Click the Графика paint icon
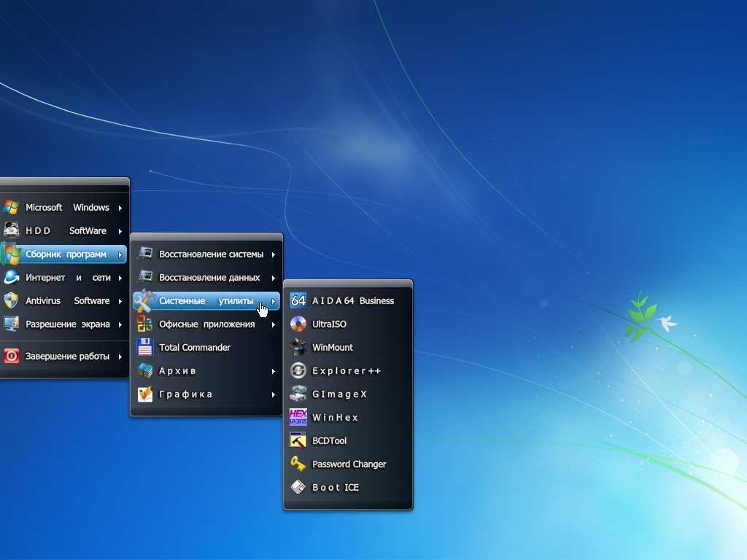The image size is (747, 560). click(x=145, y=394)
